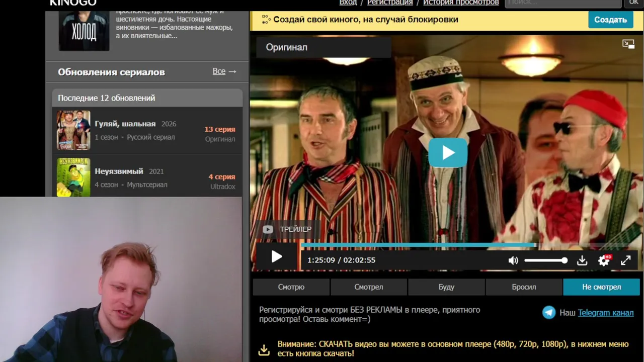Toggle picture-in-picture icon at player corner

click(x=628, y=44)
